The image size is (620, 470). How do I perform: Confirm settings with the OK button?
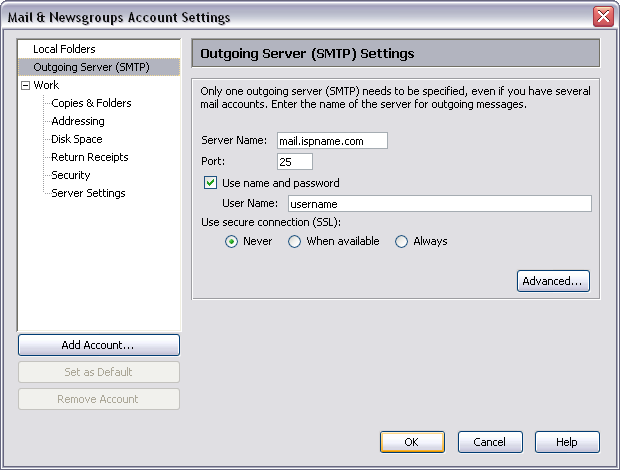tap(411, 442)
